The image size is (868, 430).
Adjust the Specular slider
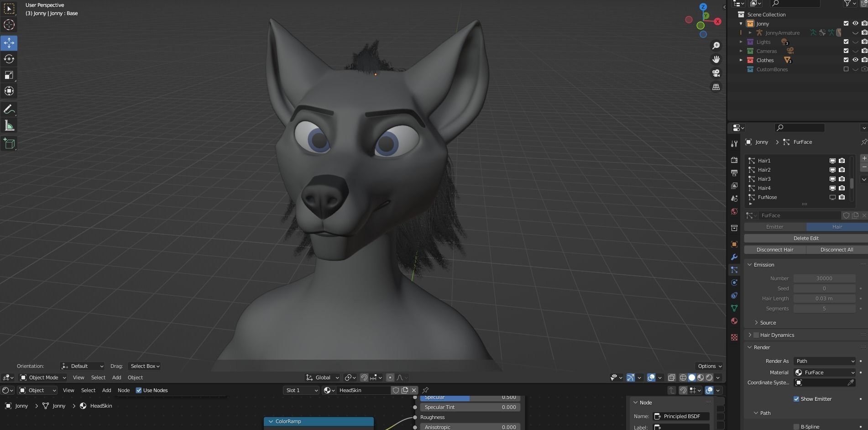470,398
